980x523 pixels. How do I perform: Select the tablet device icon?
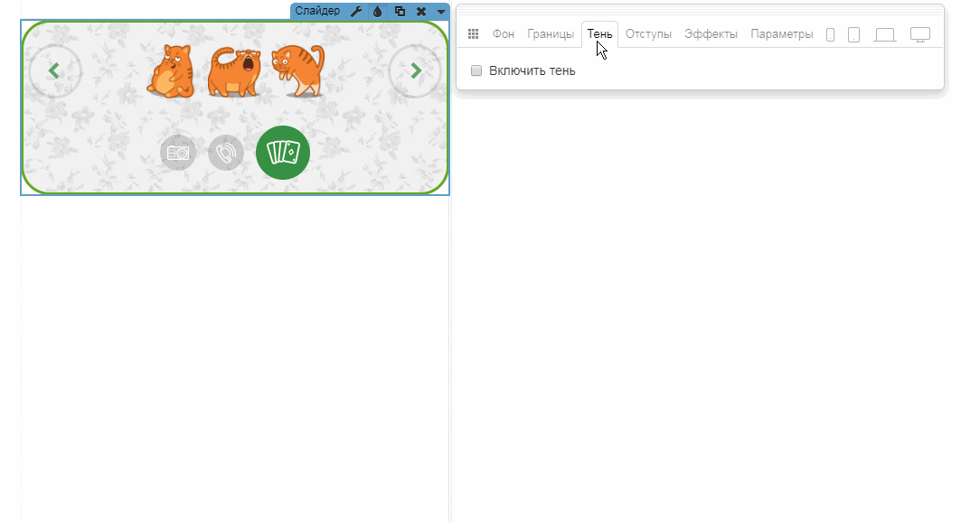[x=853, y=35]
